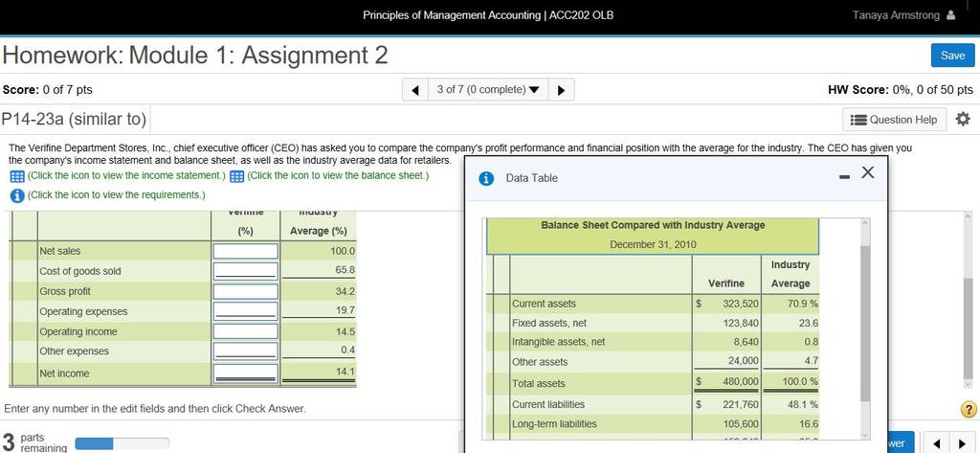Click the Total assets value 480,000
This screenshot has width=980, height=453.
pos(740,381)
